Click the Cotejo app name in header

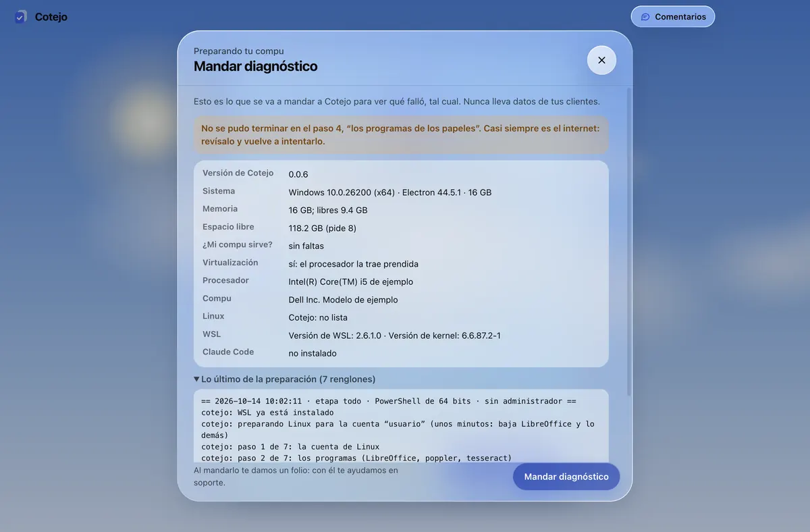coord(51,17)
